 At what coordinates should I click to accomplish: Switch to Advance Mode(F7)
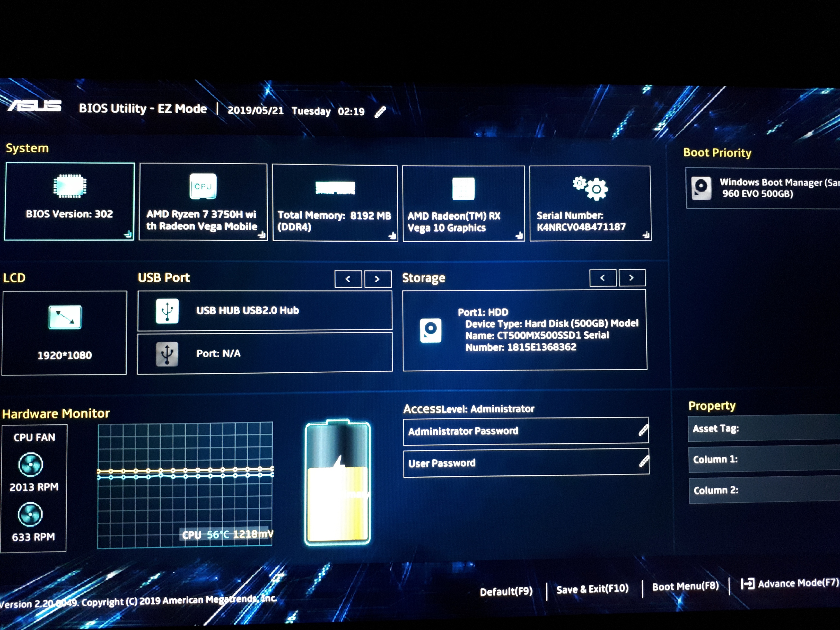790,583
